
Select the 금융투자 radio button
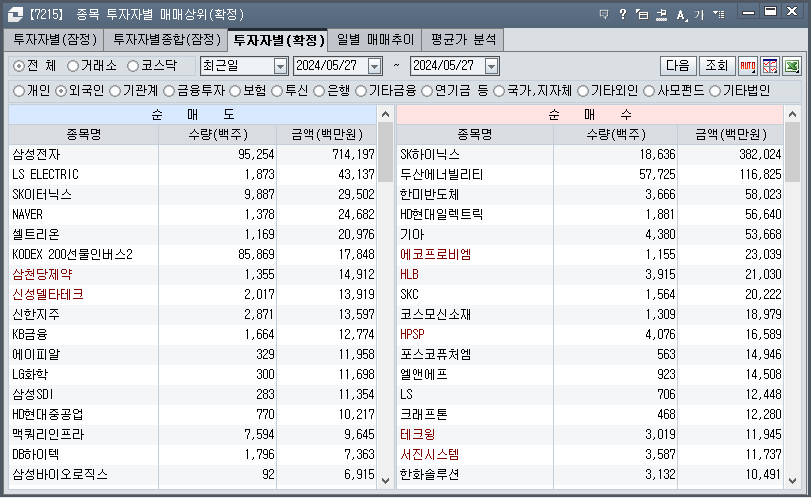169,91
